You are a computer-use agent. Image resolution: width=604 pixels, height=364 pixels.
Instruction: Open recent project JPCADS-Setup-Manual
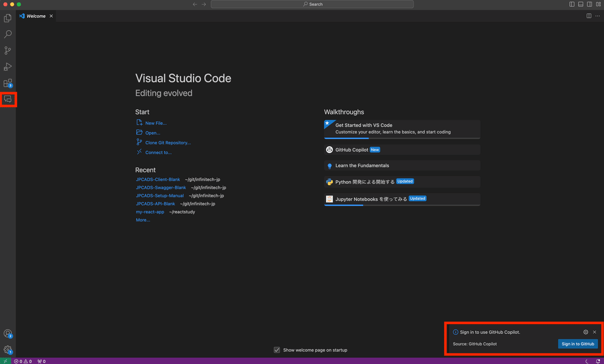[160, 195]
